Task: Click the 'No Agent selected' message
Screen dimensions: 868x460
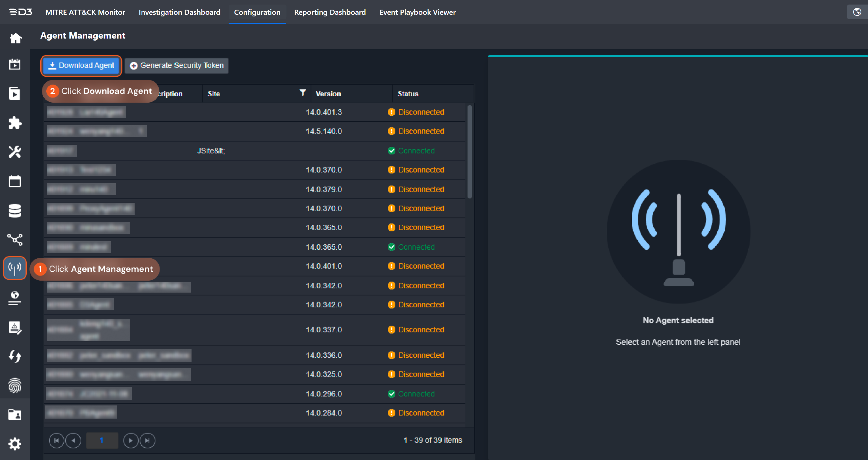Action: click(x=678, y=320)
